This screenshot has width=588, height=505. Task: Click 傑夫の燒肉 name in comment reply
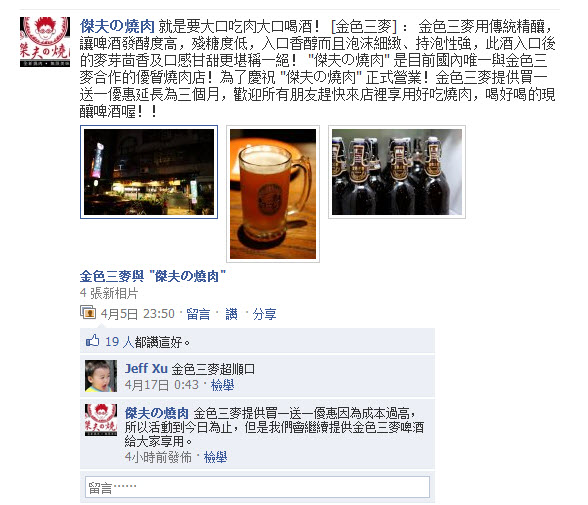coord(157,413)
